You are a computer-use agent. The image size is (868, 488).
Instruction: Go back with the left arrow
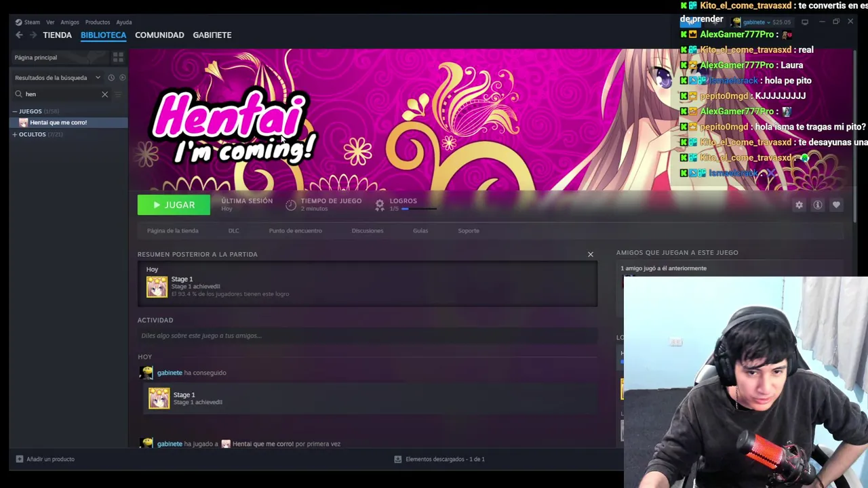click(x=19, y=35)
